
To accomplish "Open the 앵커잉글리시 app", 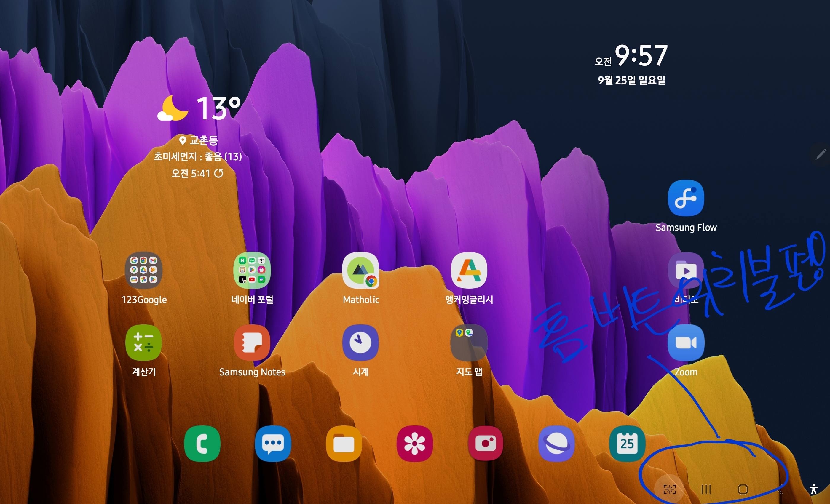I will pyautogui.click(x=469, y=270).
